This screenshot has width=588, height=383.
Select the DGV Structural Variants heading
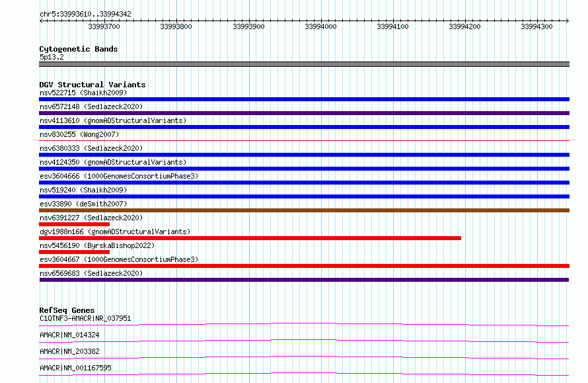click(92, 85)
